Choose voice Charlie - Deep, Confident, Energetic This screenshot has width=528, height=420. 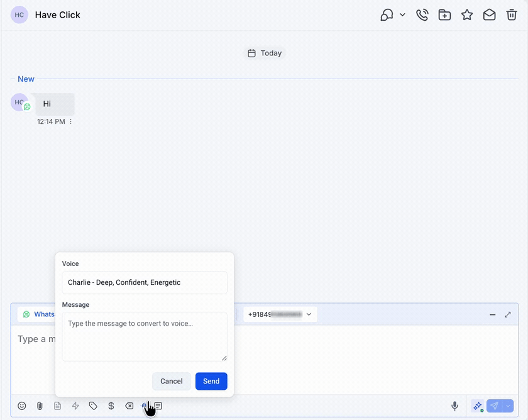(x=145, y=282)
